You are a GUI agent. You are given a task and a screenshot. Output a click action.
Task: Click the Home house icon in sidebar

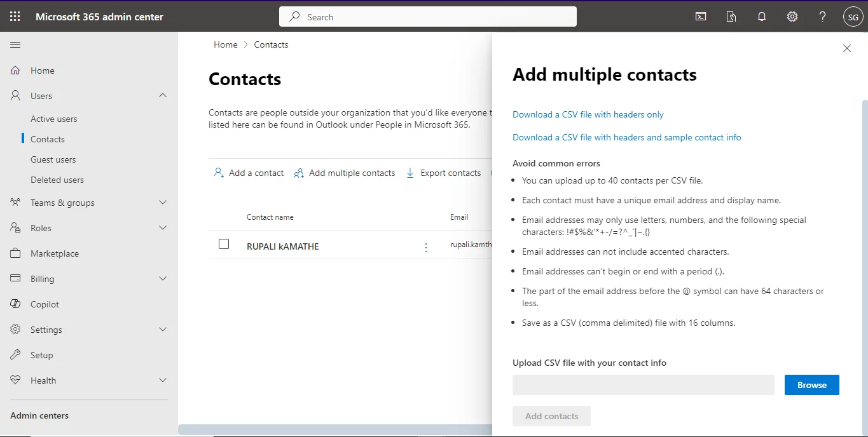pos(16,71)
